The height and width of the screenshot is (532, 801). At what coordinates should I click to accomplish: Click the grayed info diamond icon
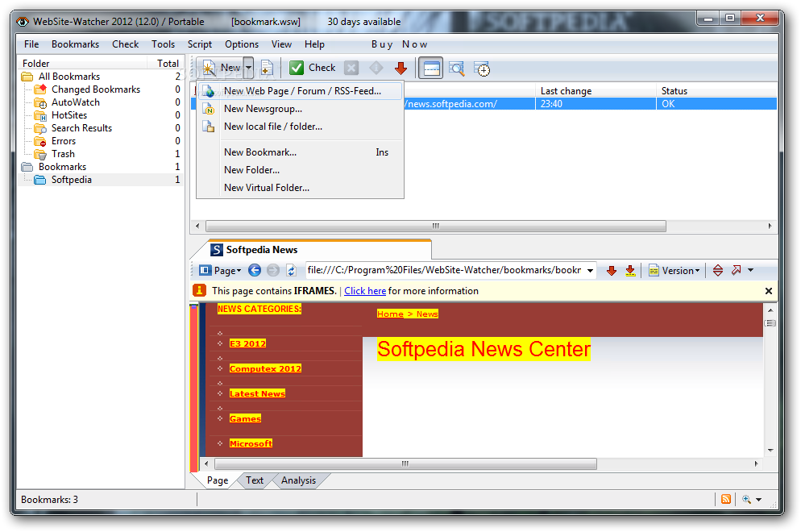pyautogui.click(x=376, y=68)
